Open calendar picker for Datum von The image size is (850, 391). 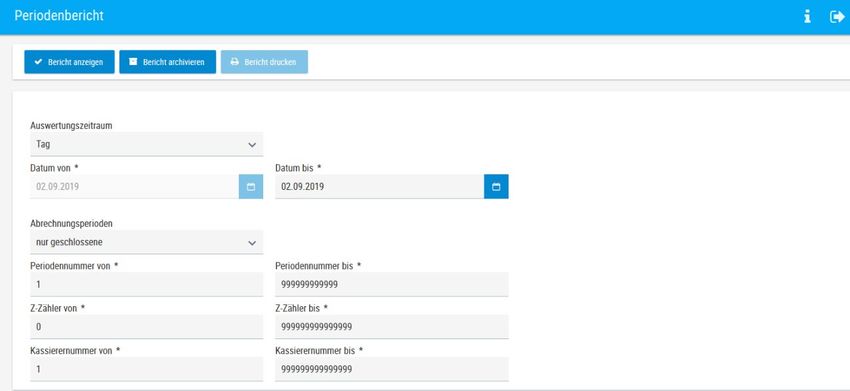[x=251, y=187]
